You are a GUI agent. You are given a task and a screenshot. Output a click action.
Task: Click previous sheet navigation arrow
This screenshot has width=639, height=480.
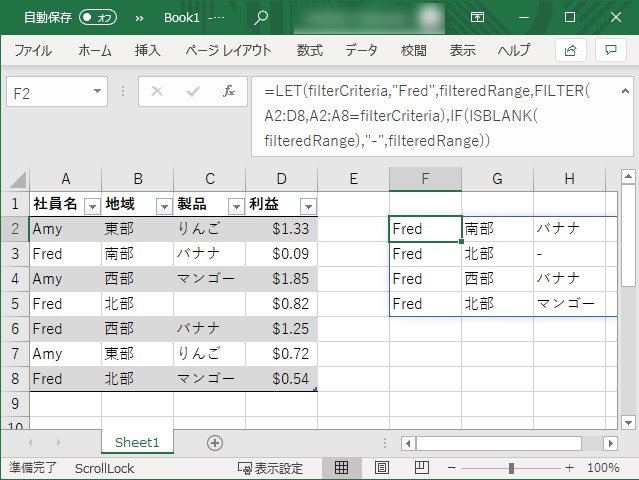pyautogui.click(x=31, y=443)
